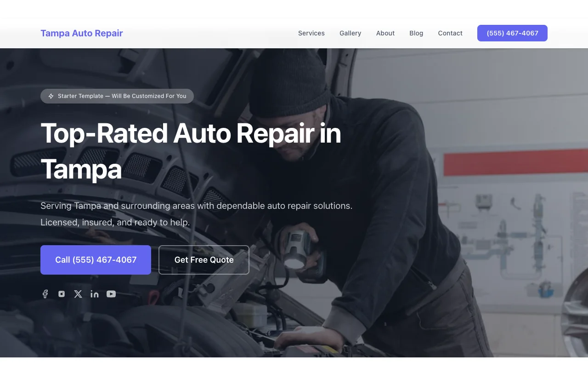Click the Get Free Quote button

[x=204, y=260]
